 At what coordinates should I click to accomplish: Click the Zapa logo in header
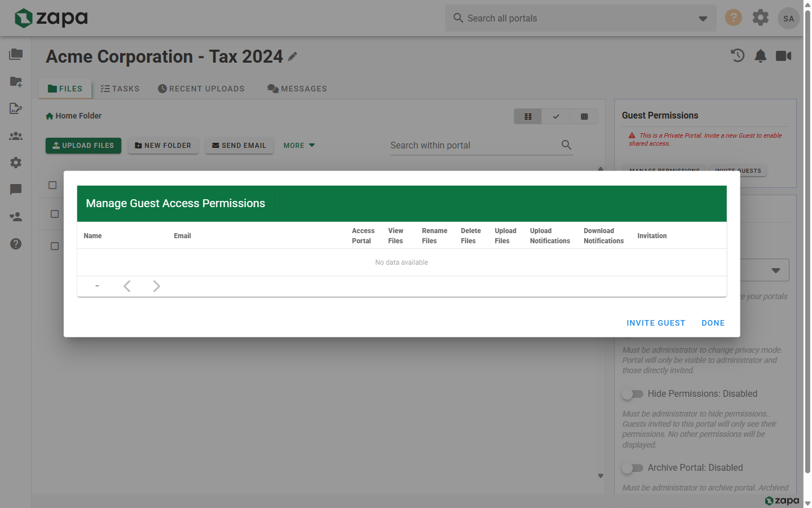51,18
